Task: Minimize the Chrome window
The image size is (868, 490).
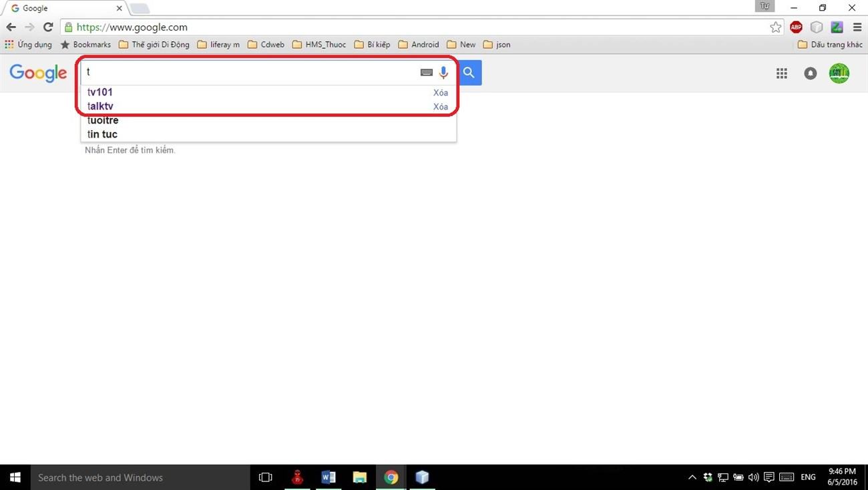Action: pyautogui.click(x=794, y=8)
